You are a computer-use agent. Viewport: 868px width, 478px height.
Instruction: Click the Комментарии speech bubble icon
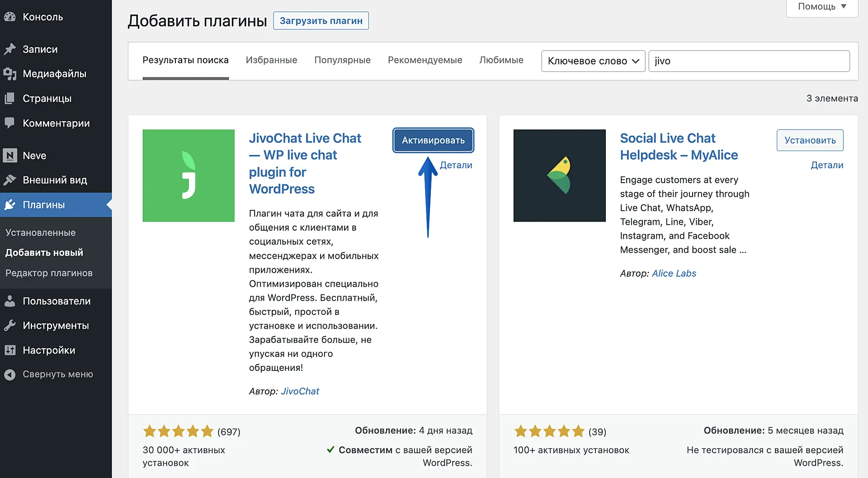10,123
